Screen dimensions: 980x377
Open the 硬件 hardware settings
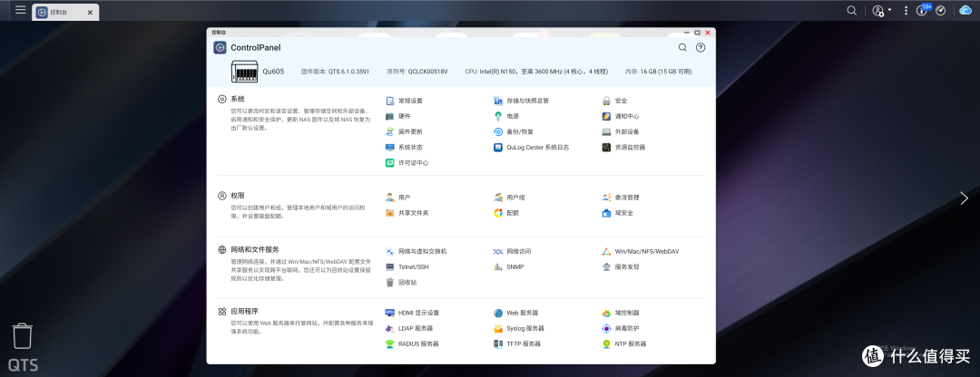(x=398, y=116)
